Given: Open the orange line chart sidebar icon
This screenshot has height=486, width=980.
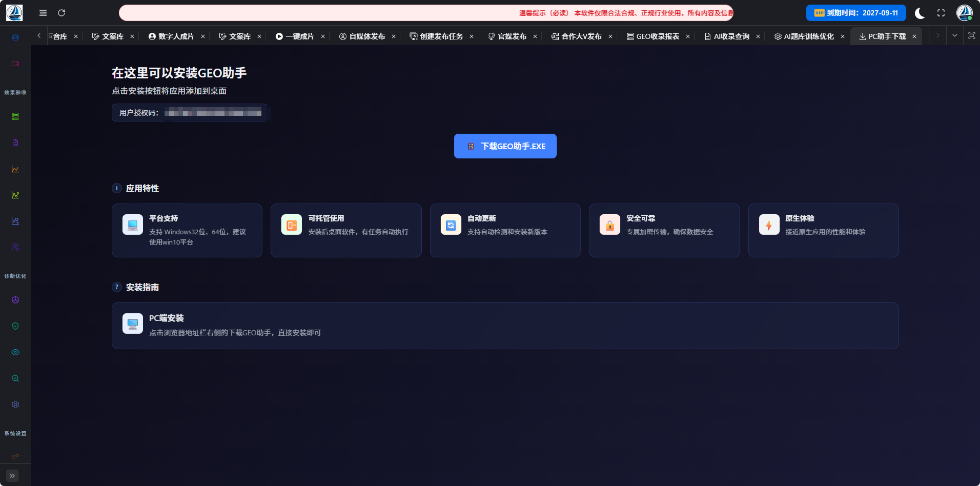Looking at the screenshot, I should coord(15,169).
